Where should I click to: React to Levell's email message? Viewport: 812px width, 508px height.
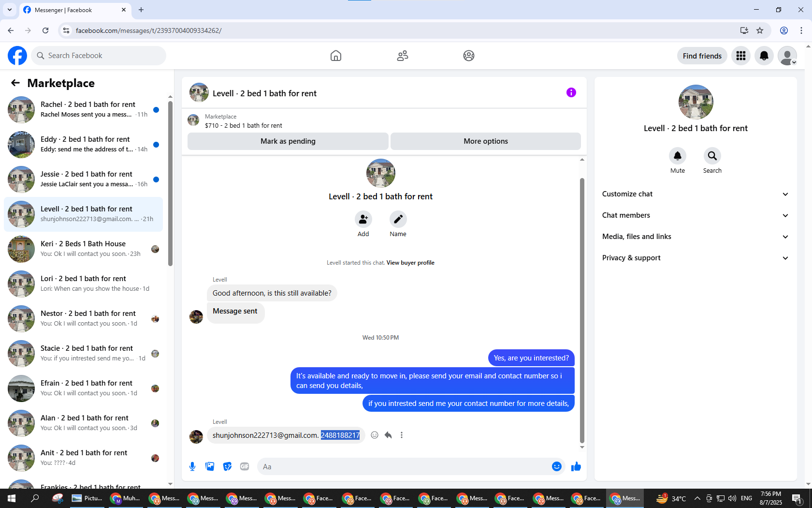(x=375, y=435)
